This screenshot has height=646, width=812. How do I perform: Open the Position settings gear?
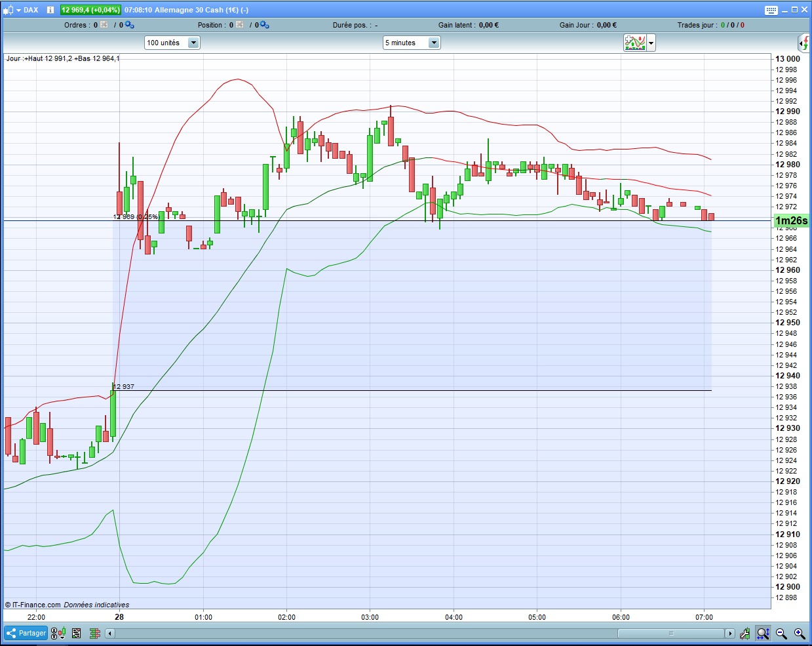pyautogui.click(x=264, y=25)
